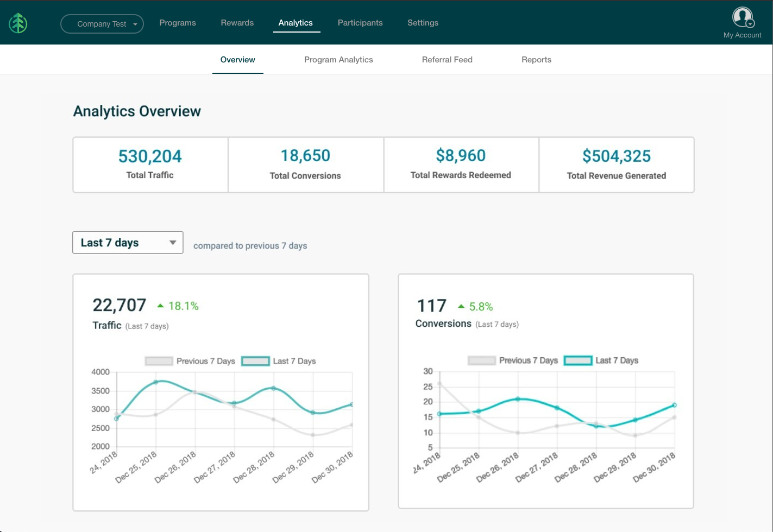
Task: Click the Total Traffic summary card
Action: point(150,165)
